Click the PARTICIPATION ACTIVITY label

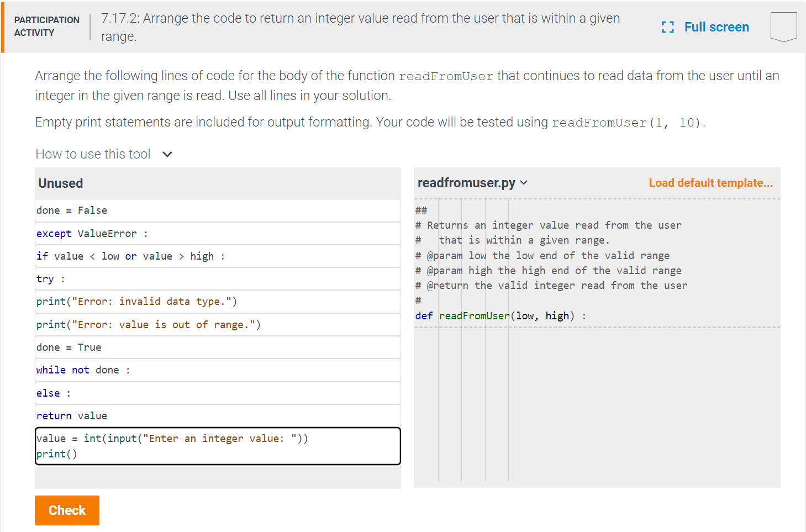(x=47, y=27)
